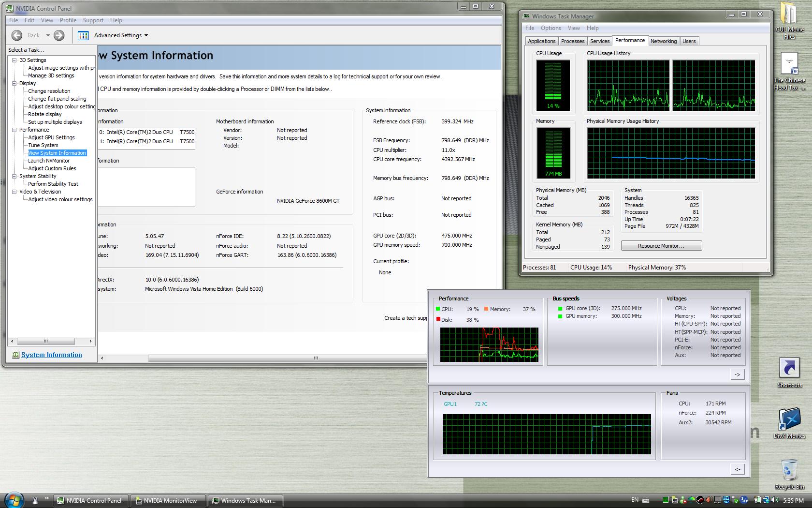The height and width of the screenshot is (508, 812).
Task: Click the NVIDIA Control Panel title bar icon
Action: 9,8
